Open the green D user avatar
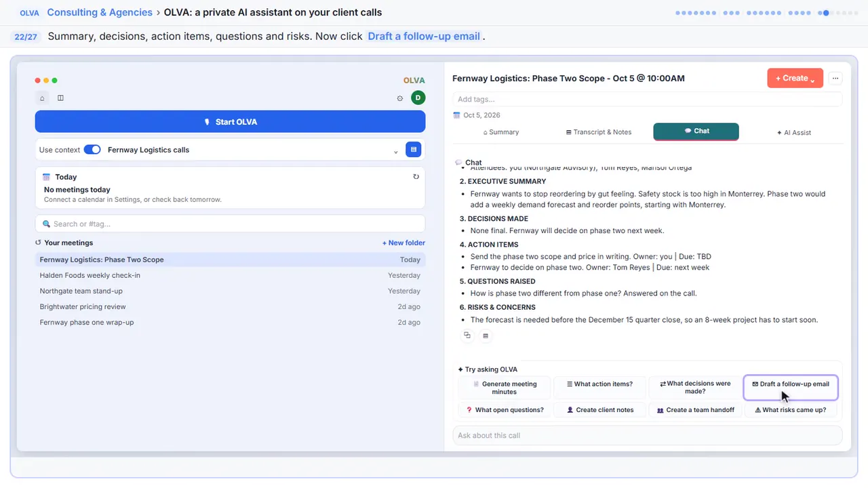This screenshot has width=868, height=488. click(418, 98)
